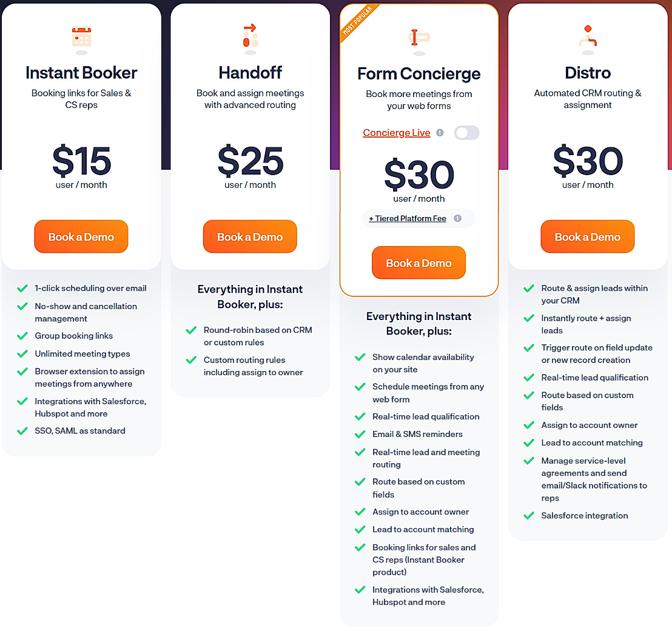The width and height of the screenshot is (672, 631).
Task: Click the Distro $30 price
Action: pos(587,161)
